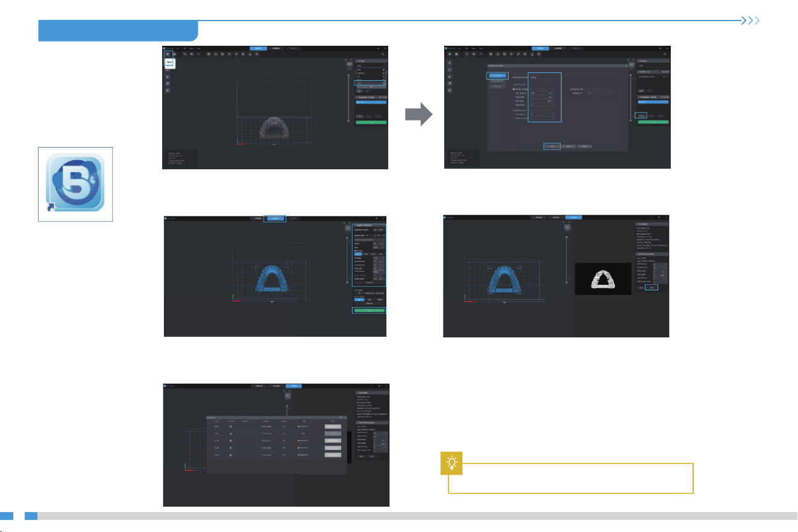Select the radio option above the settings-dialog fields
This screenshot has width=798, height=532.
514,84
